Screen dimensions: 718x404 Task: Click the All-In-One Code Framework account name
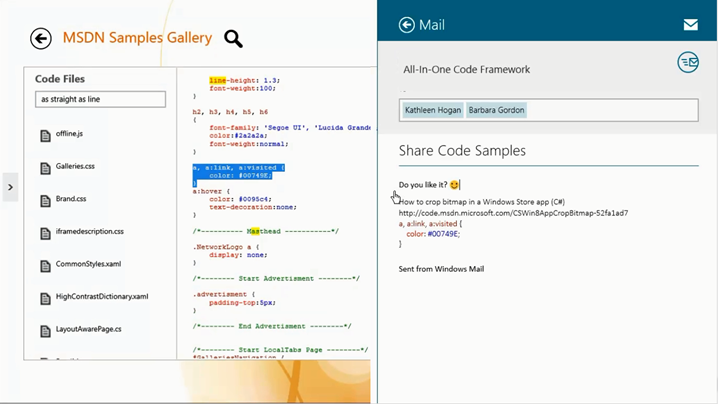click(x=467, y=70)
